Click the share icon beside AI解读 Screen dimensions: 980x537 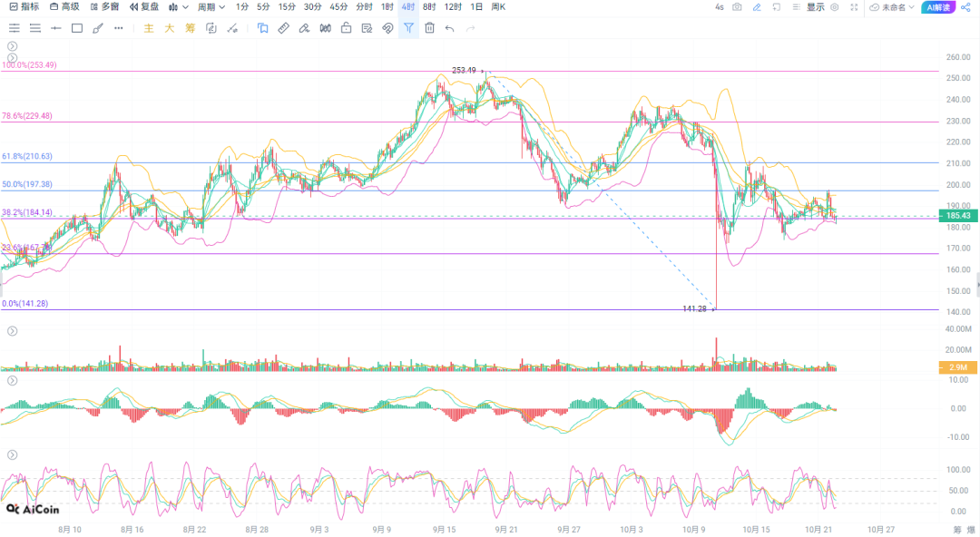[965, 7]
